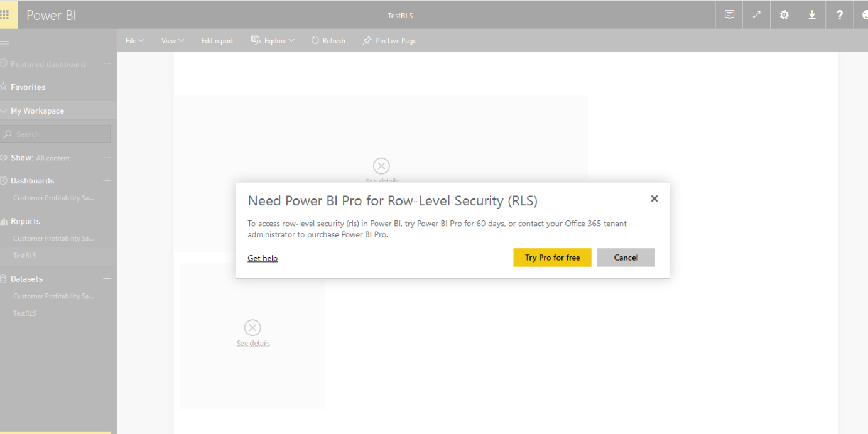The height and width of the screenshot is (434, 868).
Task: Open options ellipsis for Featured dashboard
Action: 107,64
